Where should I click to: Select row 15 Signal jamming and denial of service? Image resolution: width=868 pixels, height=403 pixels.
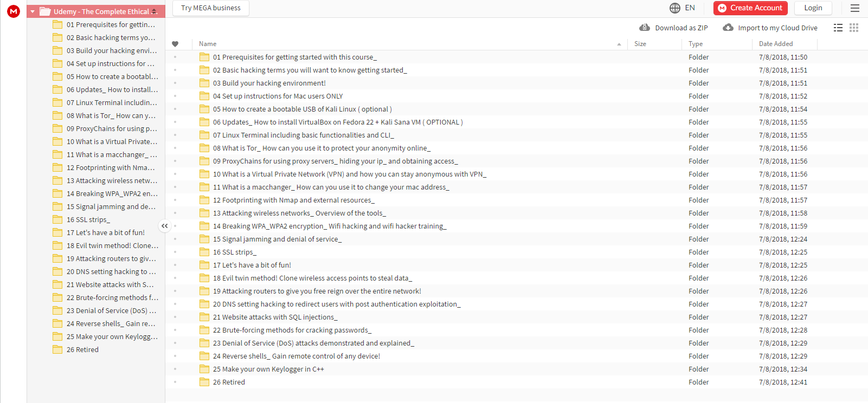(x=517, y=239)
